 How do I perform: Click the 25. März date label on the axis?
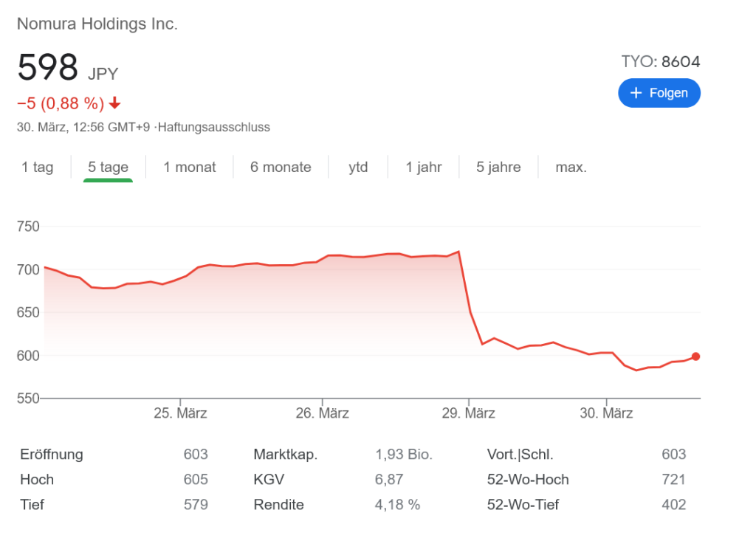[179, 413]
